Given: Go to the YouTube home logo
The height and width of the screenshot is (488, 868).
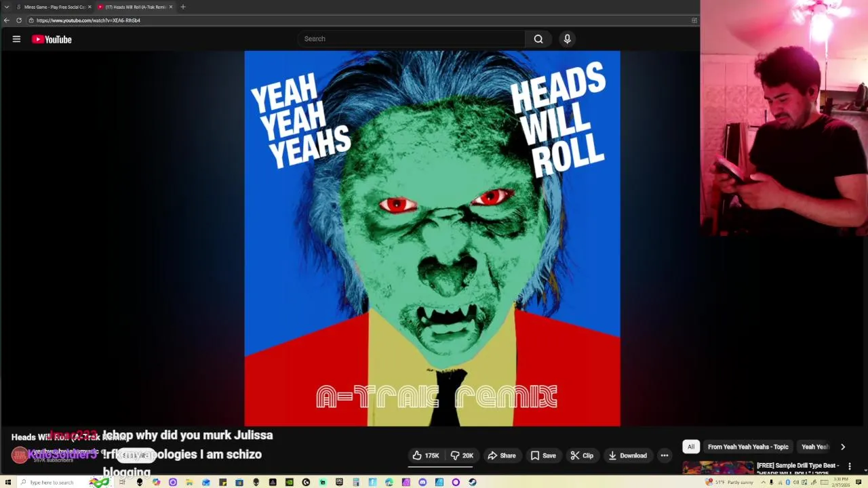Looking at the screenshot, I should click(x=52, y=39).
